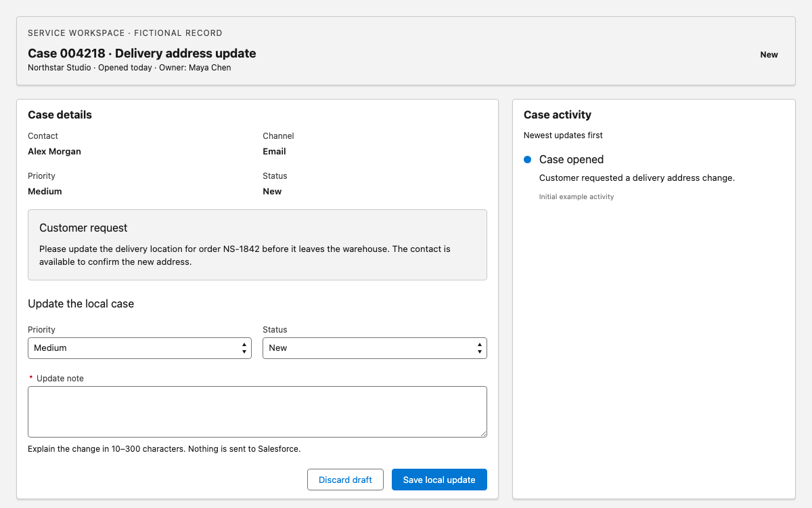Click the Channel value Email

tap(274, 152)
